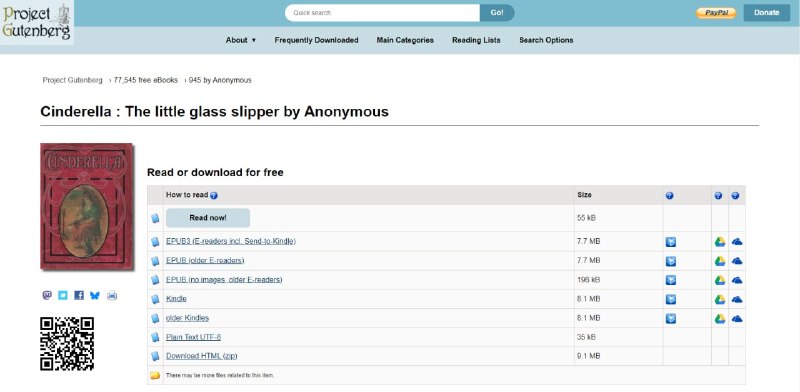The image size is (800, 392).
Task: Save Kindle file to Google Drive
Action: point(719,299)
